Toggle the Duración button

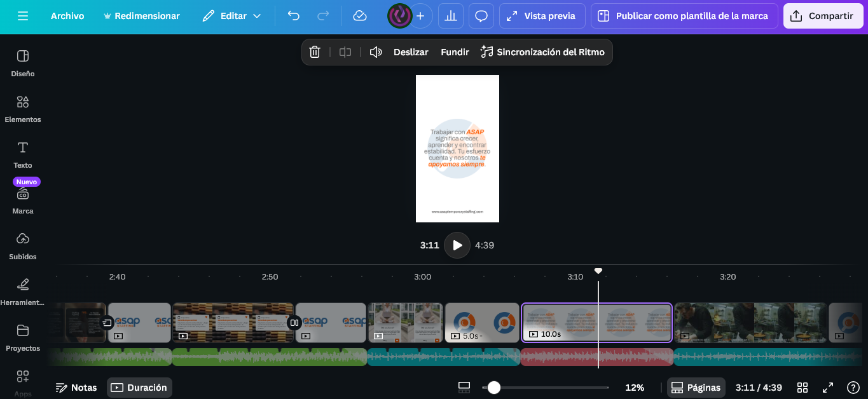pos(139,388)
